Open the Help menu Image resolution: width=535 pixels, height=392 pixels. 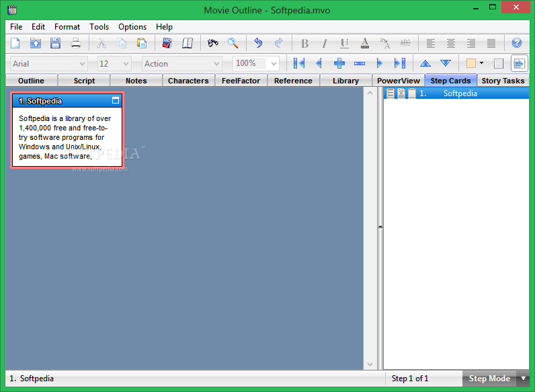click(164, 27)
